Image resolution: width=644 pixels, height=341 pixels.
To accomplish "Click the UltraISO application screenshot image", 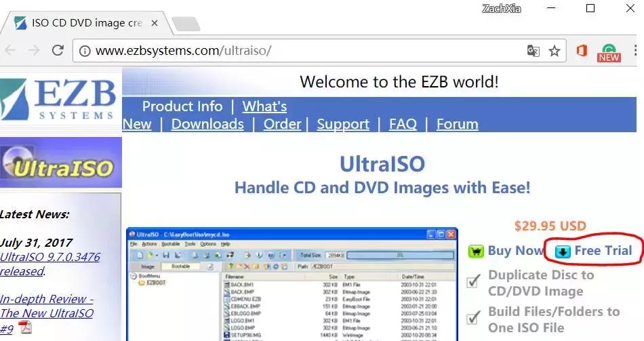I will click(x=292, y=284).
